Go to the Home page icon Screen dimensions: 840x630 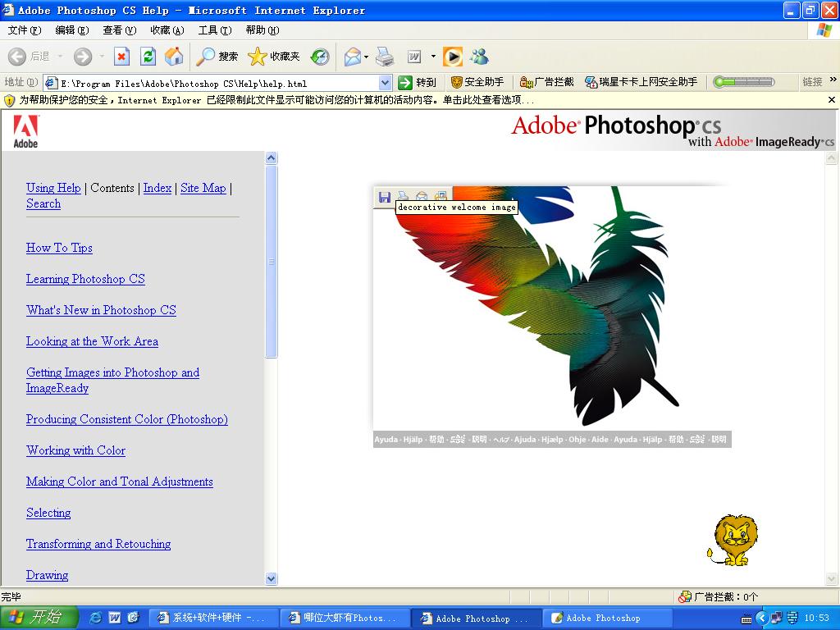click(x=174, y=57)
